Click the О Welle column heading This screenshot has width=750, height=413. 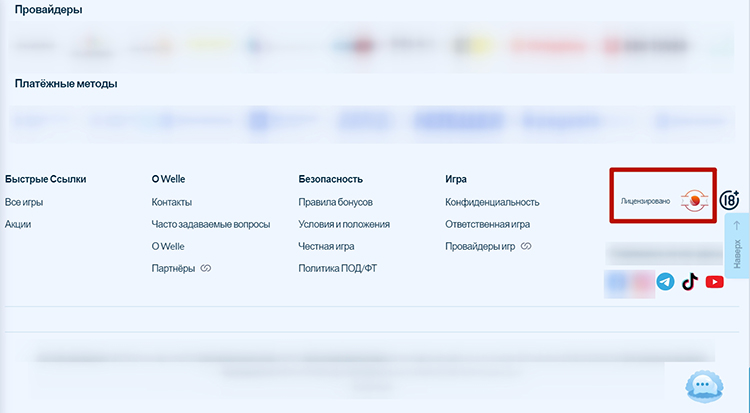coord(168,179)
